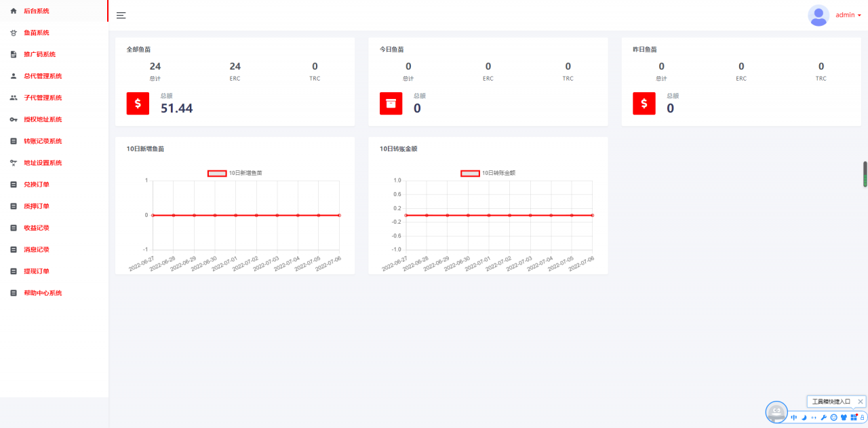Click the 今日鱼苗 card title
Image resolution: width=868 pixels, height=428 pixels.
click(392, 50)
